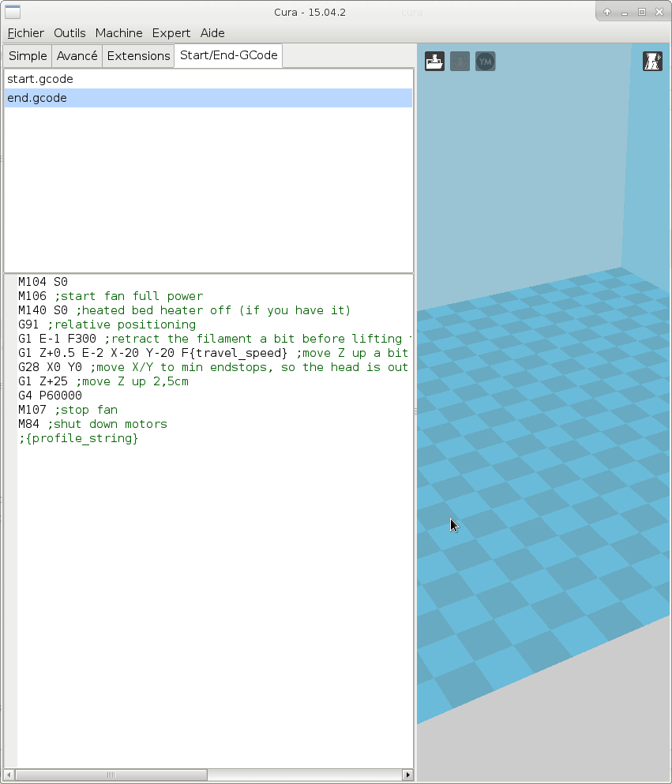Click the Load model icon
This screenshot has height=784, width=672.
(434, 62)
